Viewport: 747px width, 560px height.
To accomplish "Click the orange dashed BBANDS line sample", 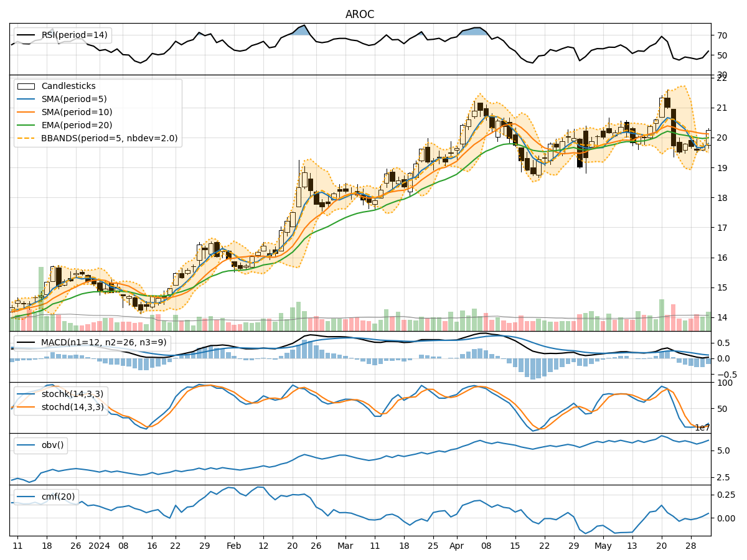I will point(25,139).
